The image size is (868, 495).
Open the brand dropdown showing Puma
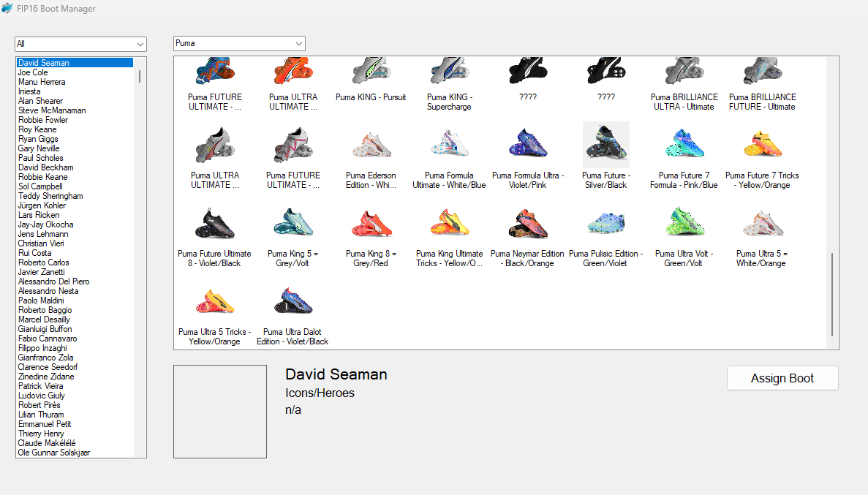pos(239,43)
